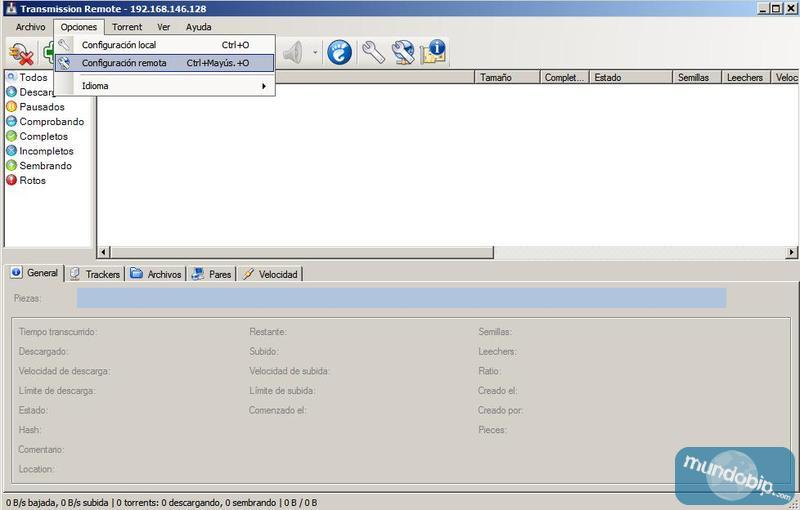Switch to the Velocidad tab

(x=270, y=274)
